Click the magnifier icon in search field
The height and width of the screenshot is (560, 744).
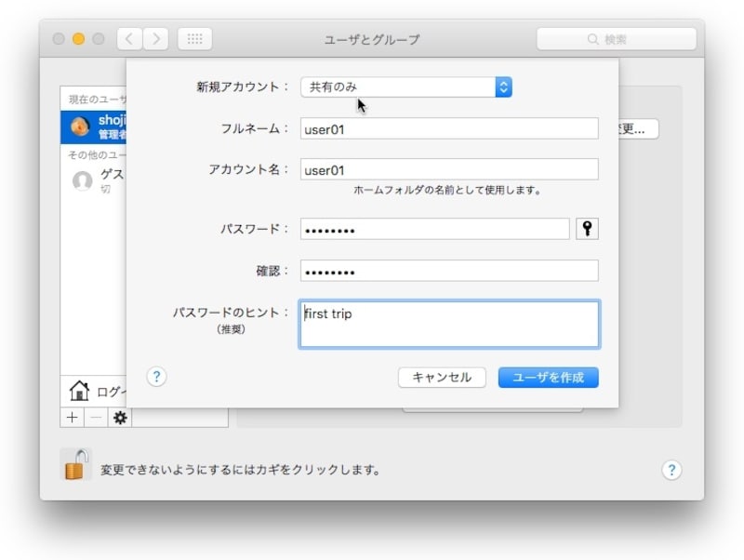coord(592,39)
